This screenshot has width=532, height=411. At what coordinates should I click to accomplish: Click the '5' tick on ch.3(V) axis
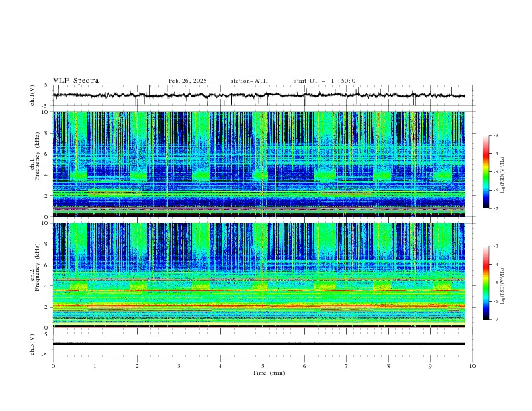pos(47,334)
